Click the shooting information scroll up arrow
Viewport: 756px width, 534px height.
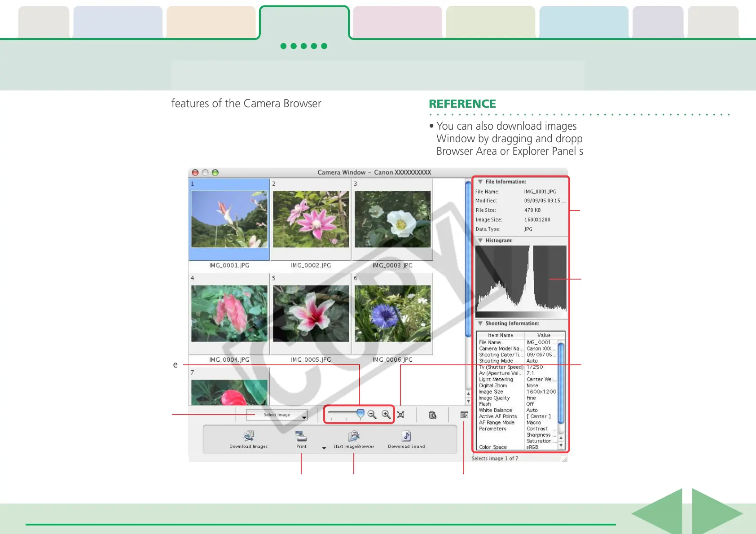tap(561, 438)
